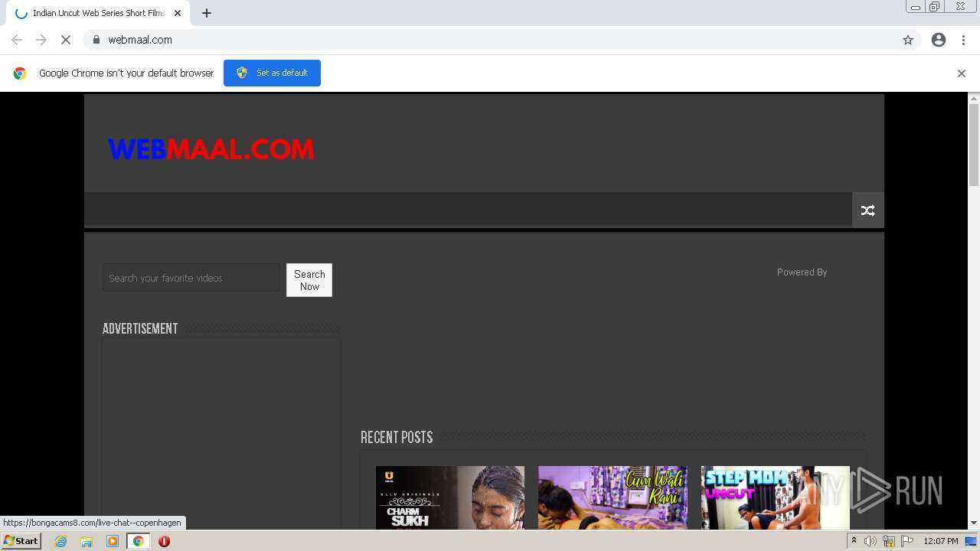Open the Step Mom Uncut post thumbnail
Screen dimensions: 980x551
click(x=776, y=497)
